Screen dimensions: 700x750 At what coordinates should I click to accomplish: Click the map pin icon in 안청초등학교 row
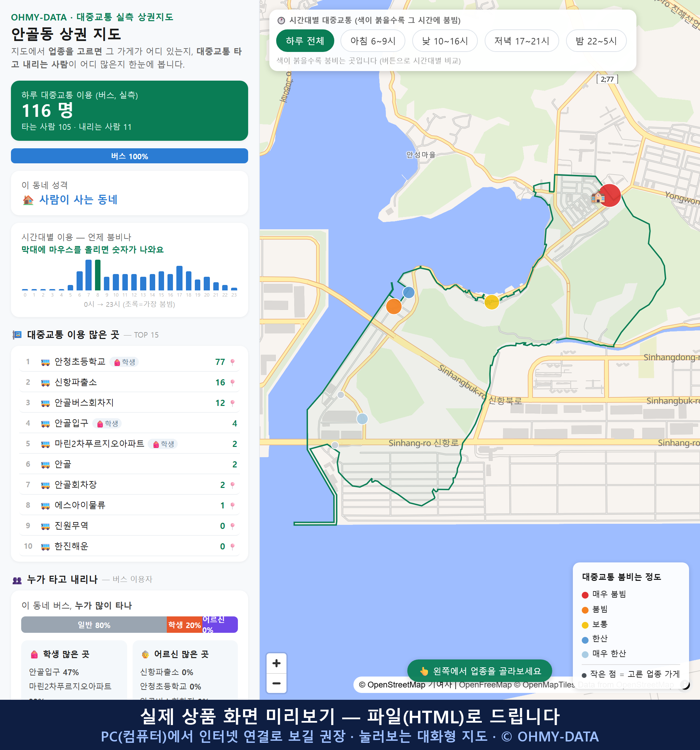pyautogui.click(x=232, y=362)
